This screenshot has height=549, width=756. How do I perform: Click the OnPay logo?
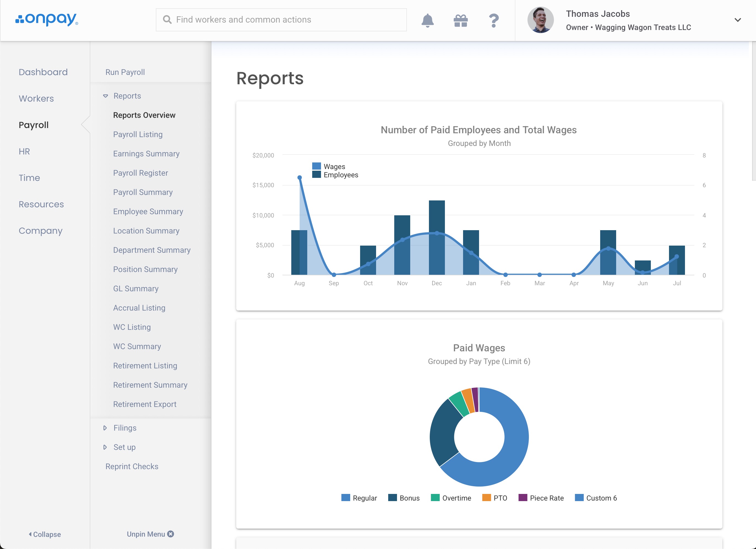click(x=47, y=19)
